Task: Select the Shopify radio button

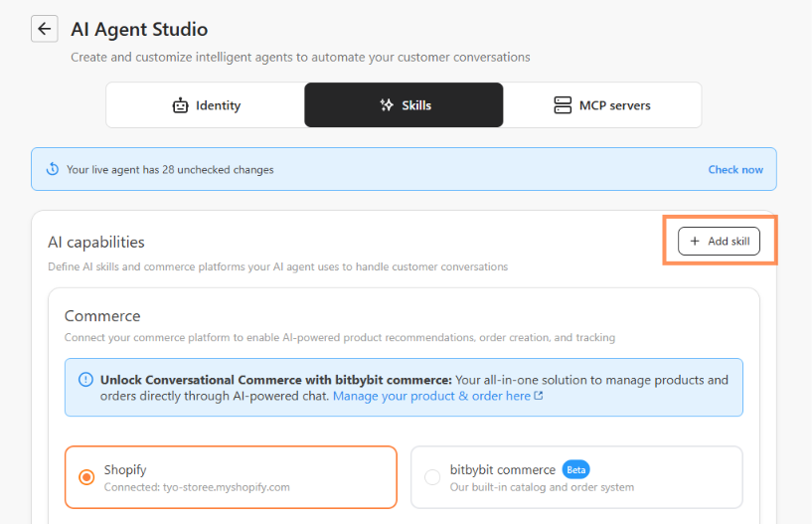Action: [x=86, y=477]
